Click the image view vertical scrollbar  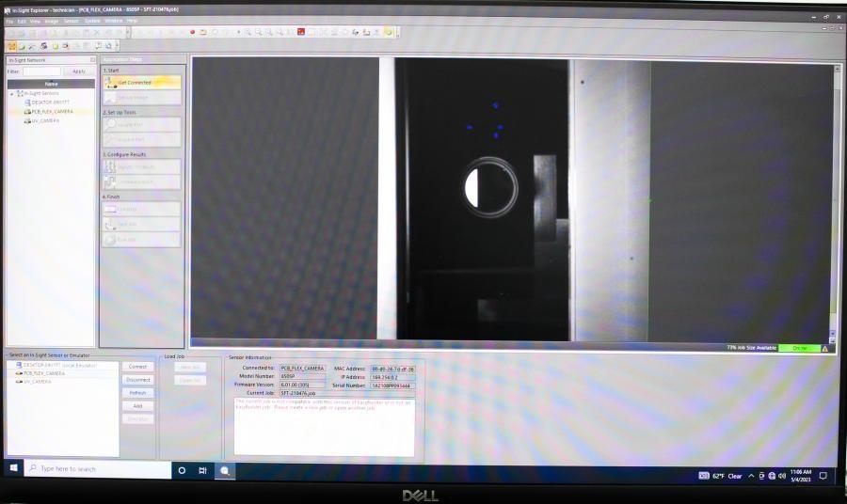pyautogui.click(x=833, y=204)
